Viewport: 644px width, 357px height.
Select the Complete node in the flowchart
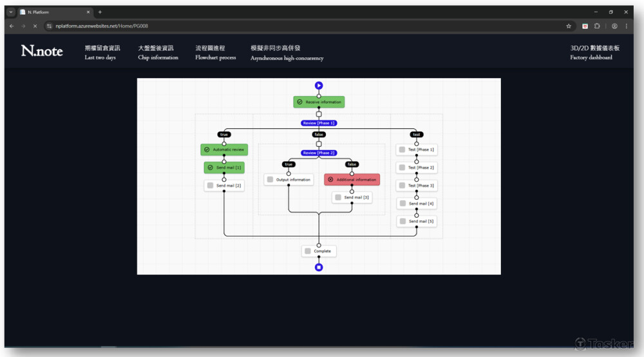coord(319,251)
